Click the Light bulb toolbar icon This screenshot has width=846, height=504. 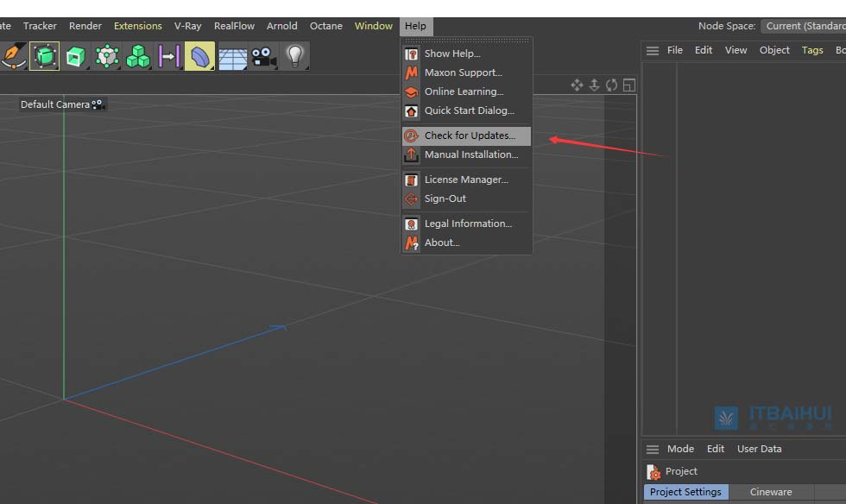point(294,56)
